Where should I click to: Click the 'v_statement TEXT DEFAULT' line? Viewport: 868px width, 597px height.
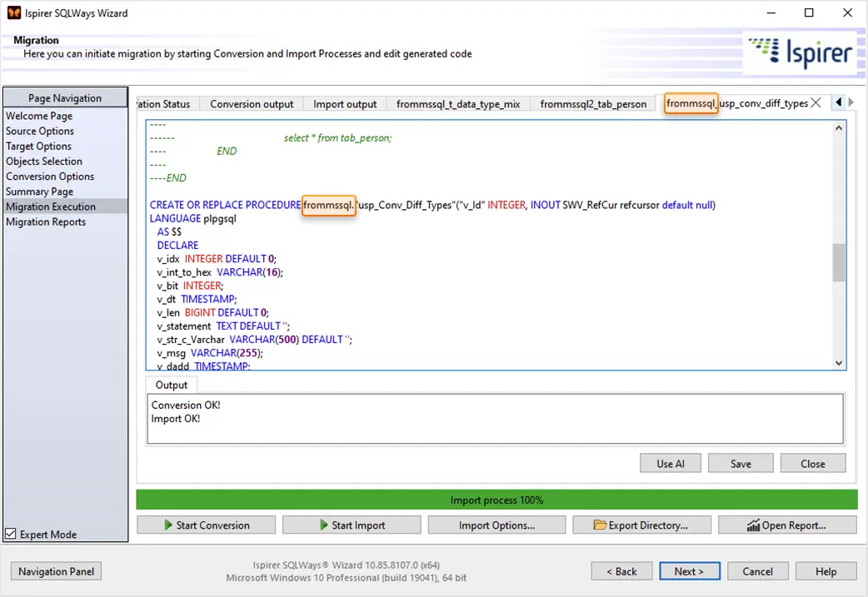coord(223,326)
